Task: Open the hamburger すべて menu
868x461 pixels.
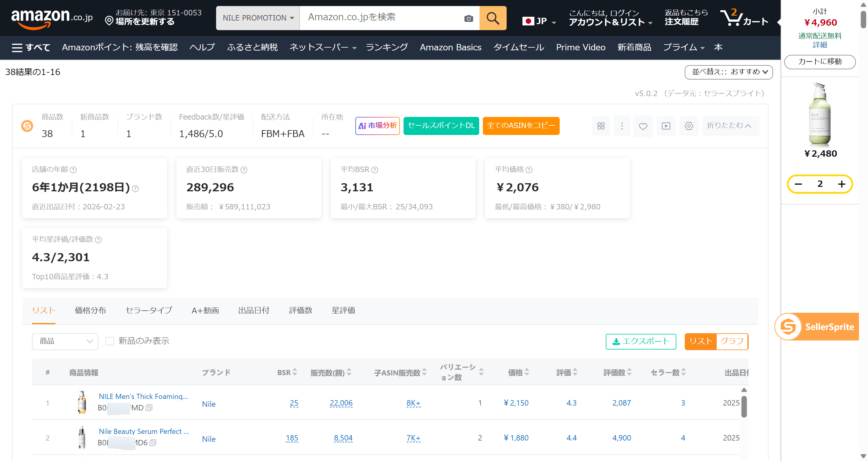Action: (31, 48)
